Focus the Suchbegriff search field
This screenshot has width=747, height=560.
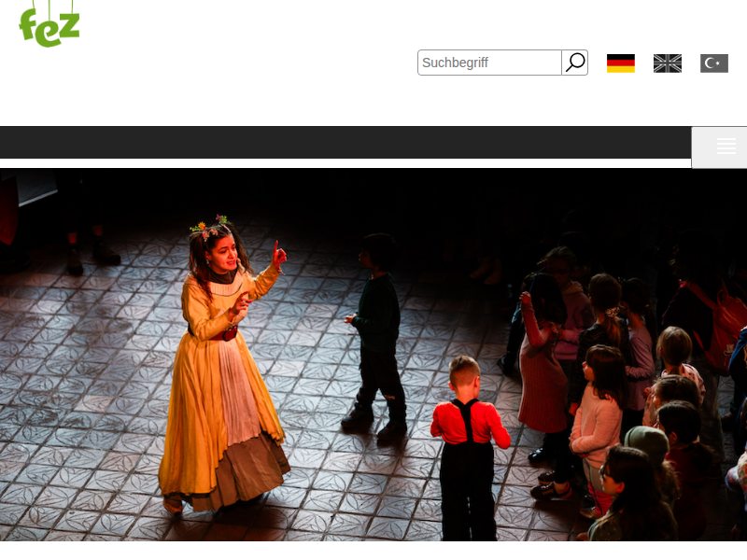pos(489,63)
